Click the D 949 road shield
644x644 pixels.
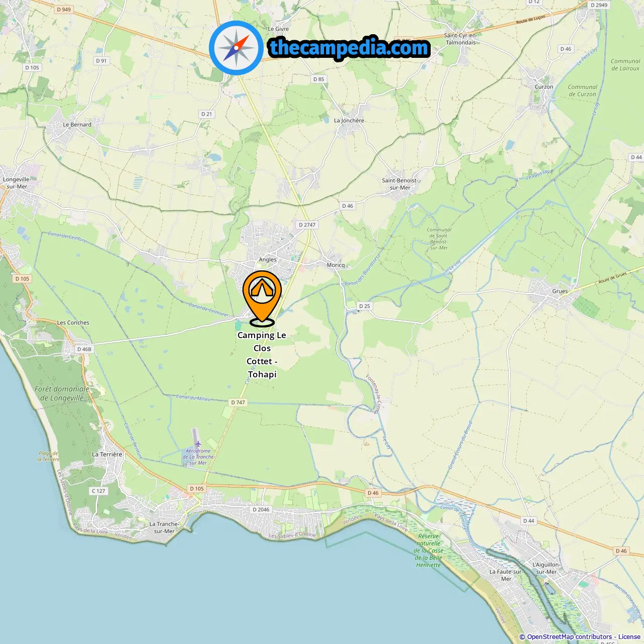[64, 10]
